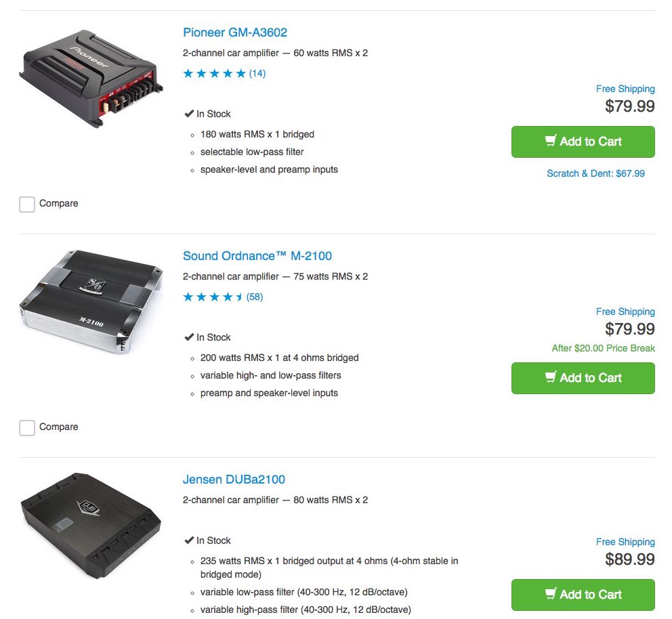Open the Jensen DUBa2100 product link
The image size is (672, 619).
(x=234, y=479)
